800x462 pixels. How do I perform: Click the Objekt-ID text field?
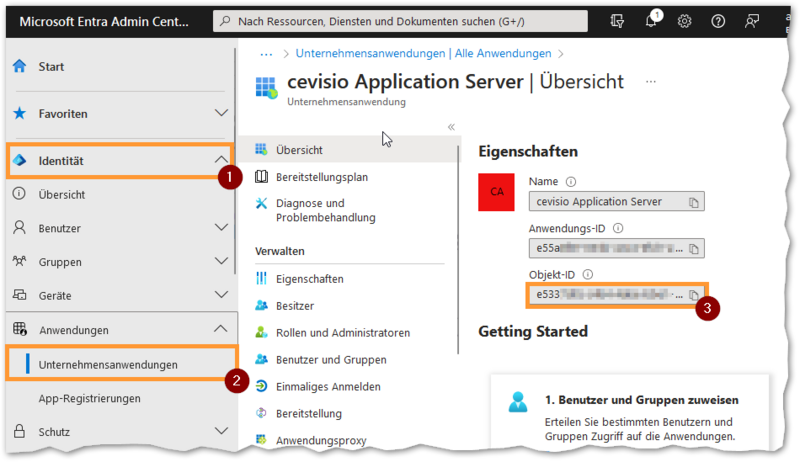pos(616,295)
